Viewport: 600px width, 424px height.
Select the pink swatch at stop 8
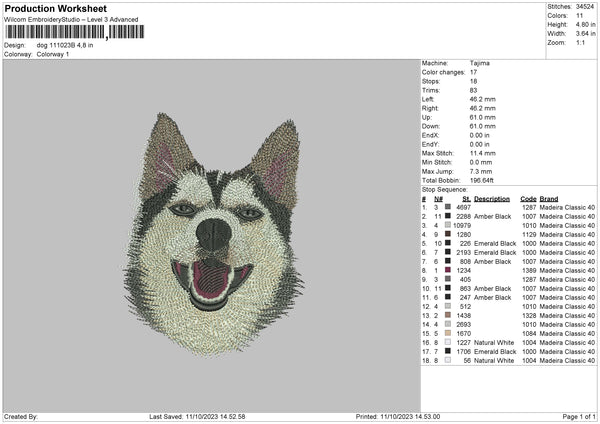[x=446, y=270]
